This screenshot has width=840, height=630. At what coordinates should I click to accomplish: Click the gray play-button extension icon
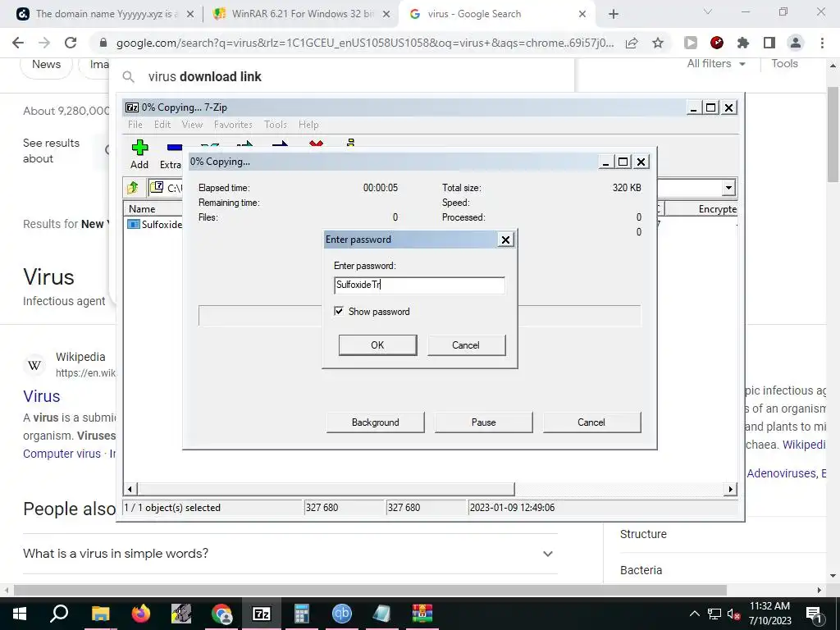(691, 43)
